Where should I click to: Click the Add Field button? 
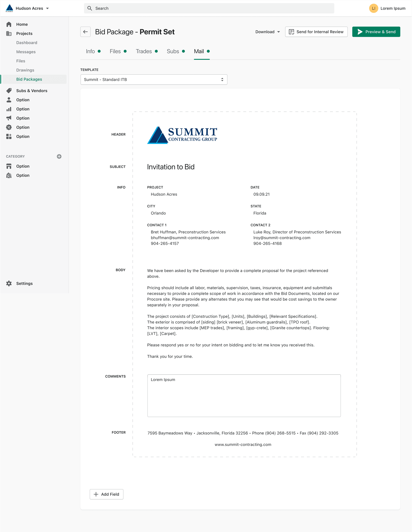pos(106,494)
